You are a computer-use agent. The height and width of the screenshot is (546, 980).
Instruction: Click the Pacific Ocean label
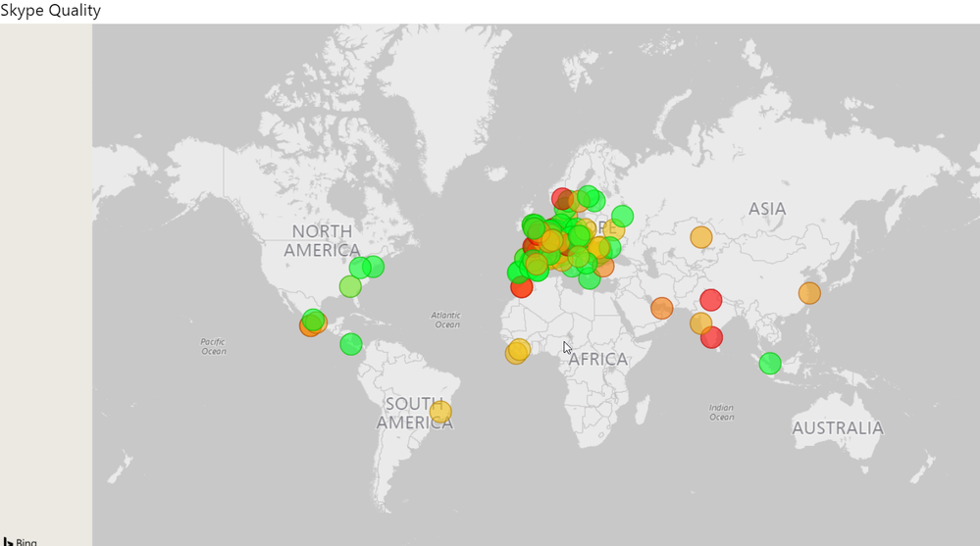[x=213, y=346]
